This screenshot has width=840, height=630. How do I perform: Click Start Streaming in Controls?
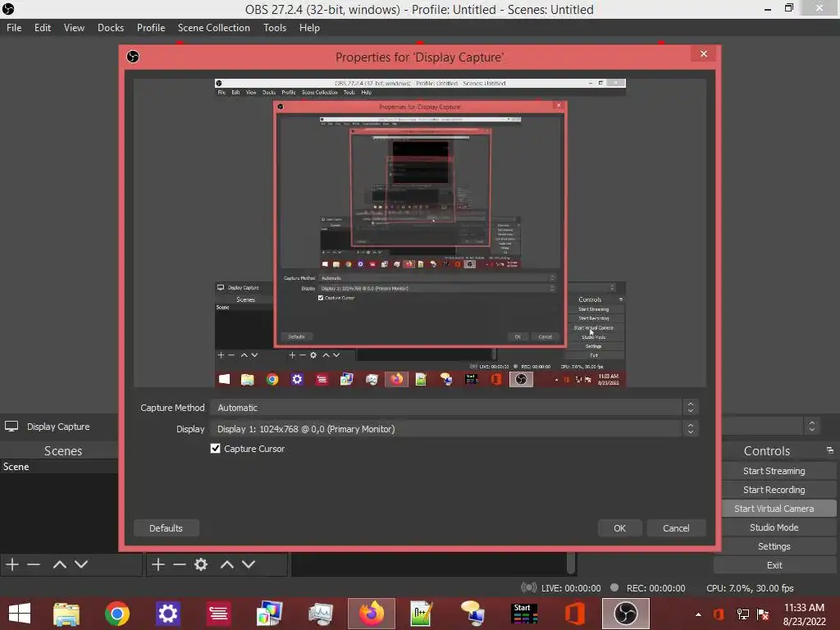coord(774,471)
